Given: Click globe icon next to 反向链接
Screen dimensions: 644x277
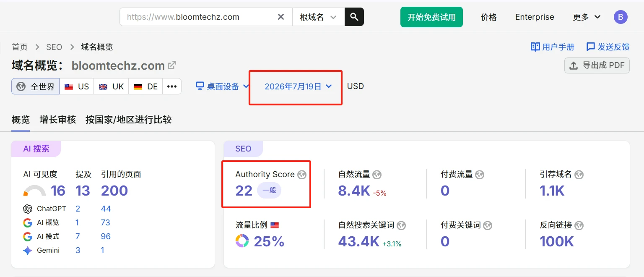Looking at the screenshot, I should 579,225.
